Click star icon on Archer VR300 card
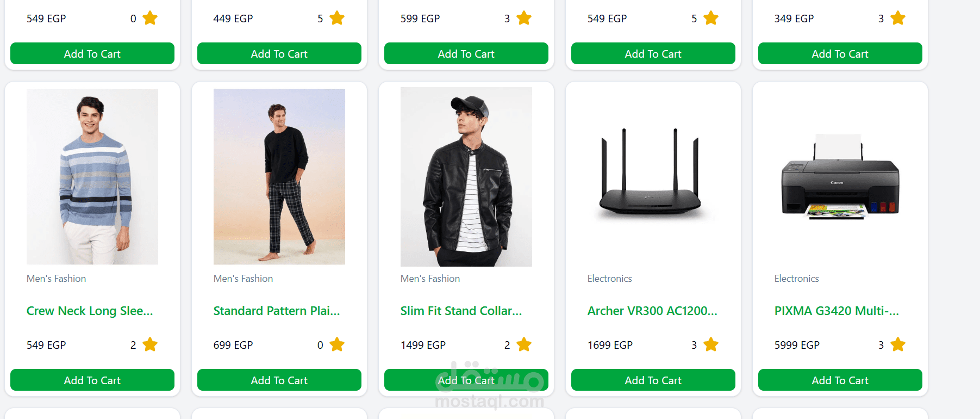This screenshot has height=419, width=980. click(711, 344)
